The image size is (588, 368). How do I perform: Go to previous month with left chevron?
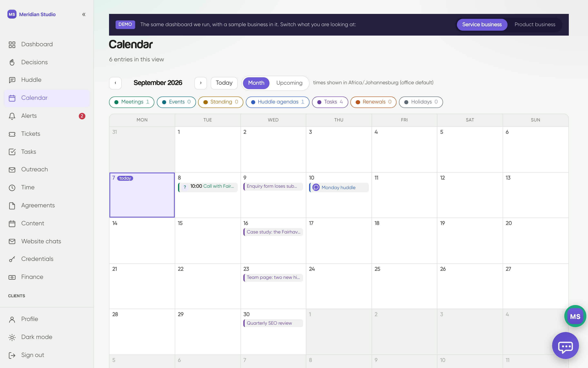coord(115,83)
